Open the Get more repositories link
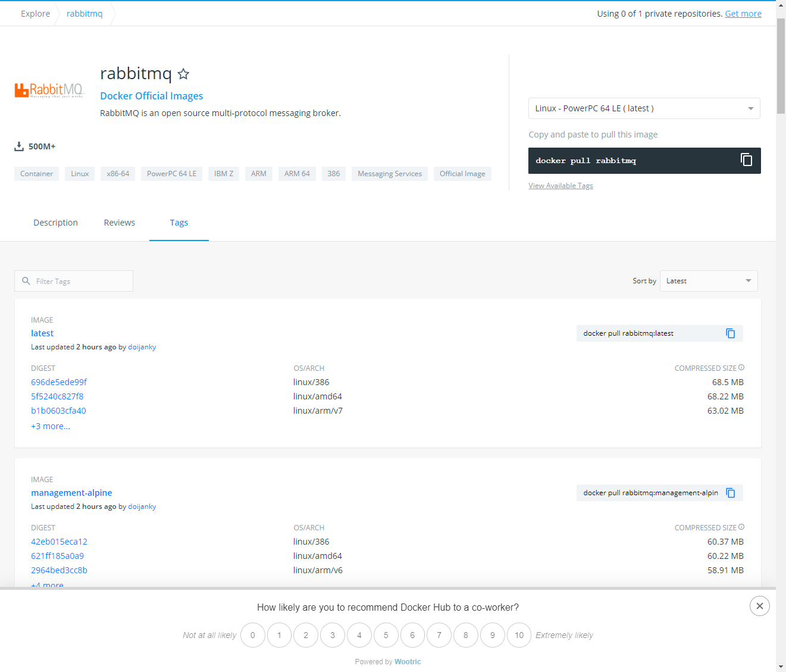 [x=743, y=14]
